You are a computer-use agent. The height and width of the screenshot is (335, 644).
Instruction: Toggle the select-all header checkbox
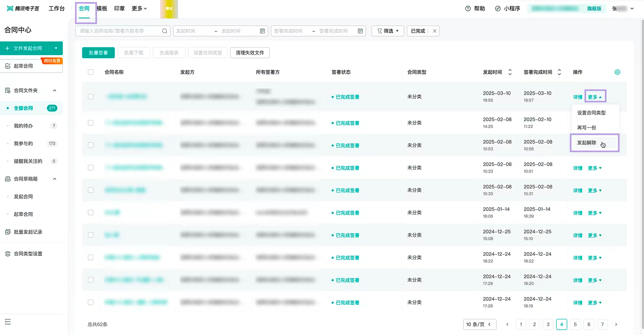coord(90,72)
